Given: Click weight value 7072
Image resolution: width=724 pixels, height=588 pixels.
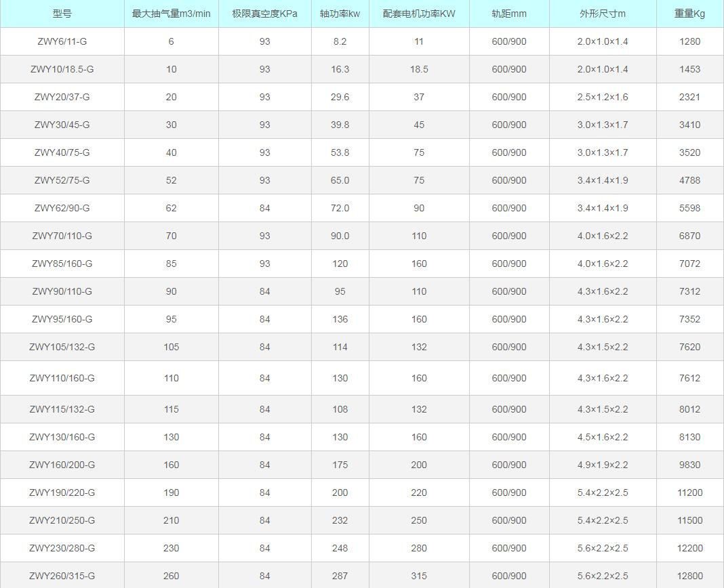Looking at the screenshot, I should click(689, 264).
